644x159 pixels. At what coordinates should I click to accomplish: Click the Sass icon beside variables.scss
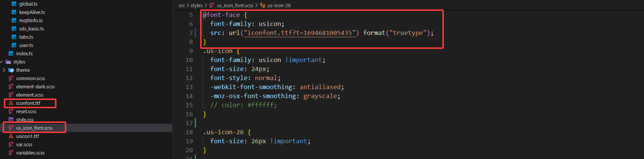pos(11,153)
